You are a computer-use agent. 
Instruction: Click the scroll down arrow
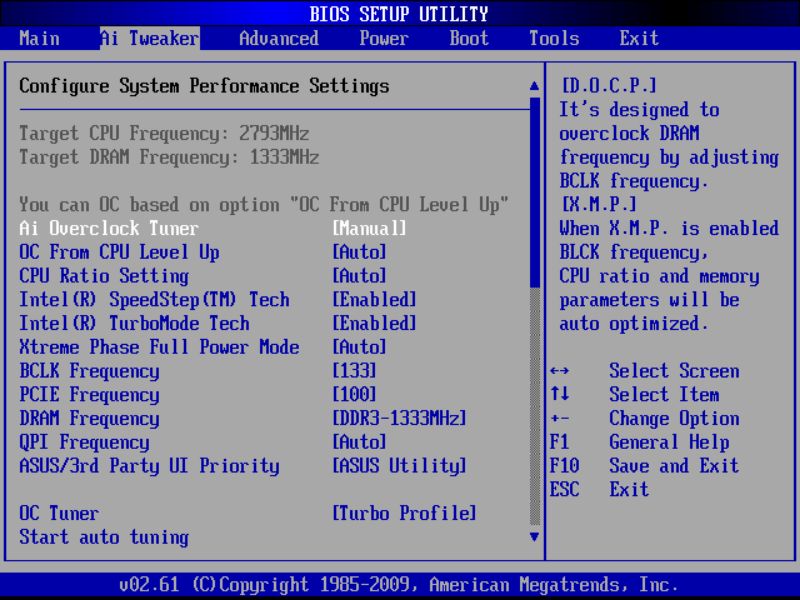534,536
